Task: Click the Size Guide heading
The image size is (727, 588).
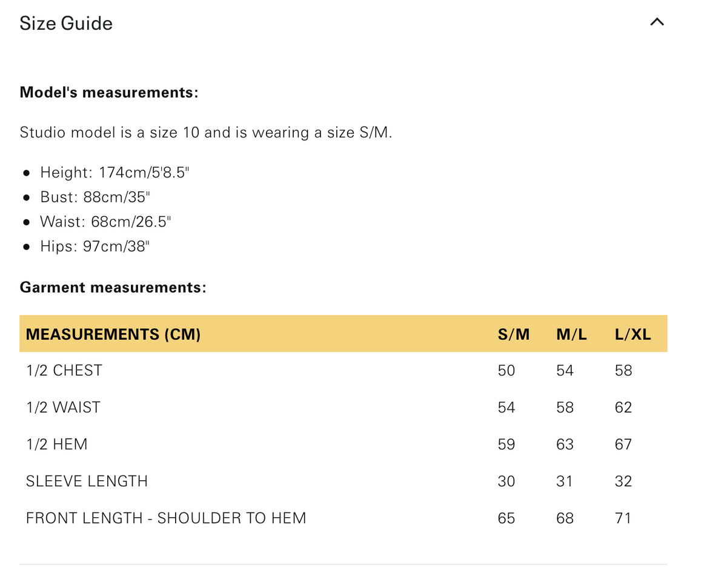Action: pos(66,24)
